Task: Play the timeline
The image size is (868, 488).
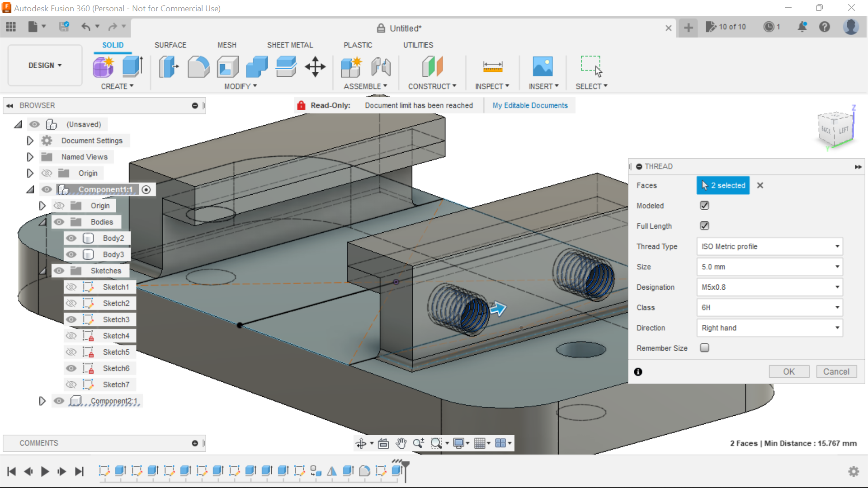Action: pyautogui.click(x=45, y=472)
